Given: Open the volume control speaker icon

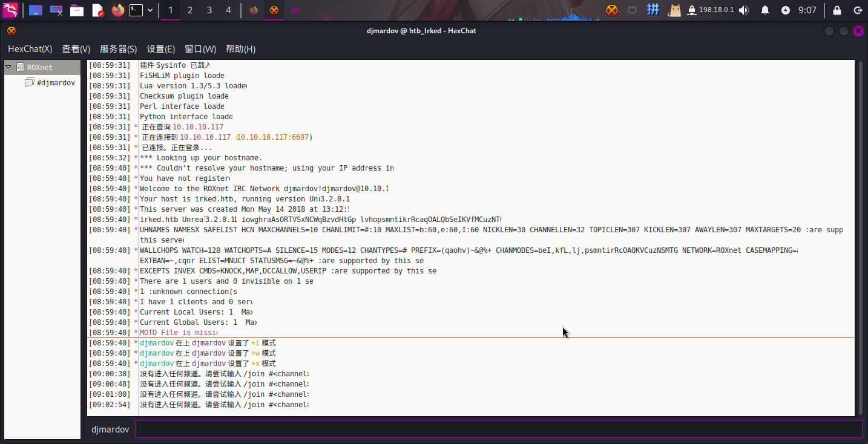Looking at the screenshot, I should coord(744,10).
